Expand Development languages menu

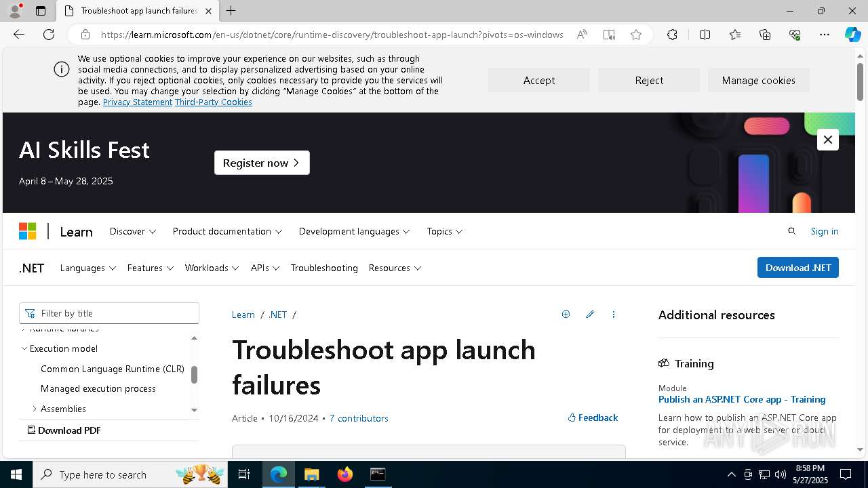coord(355,231)
